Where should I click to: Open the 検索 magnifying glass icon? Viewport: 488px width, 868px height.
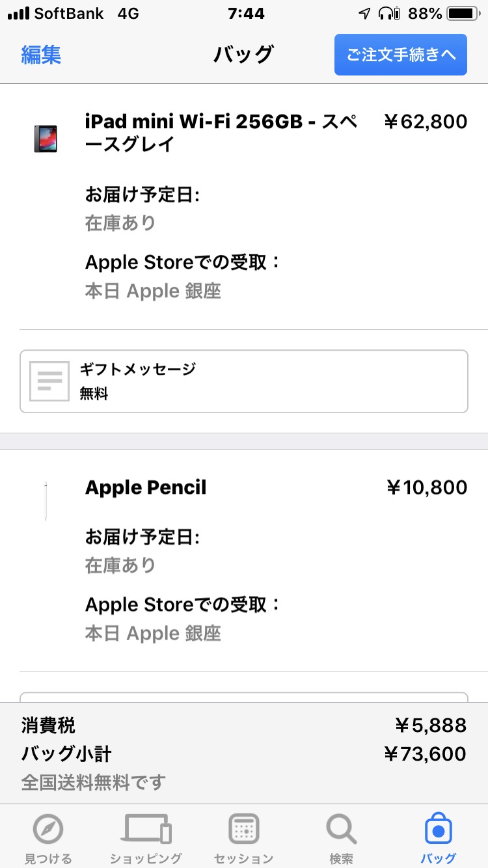(x=341, y=830)
